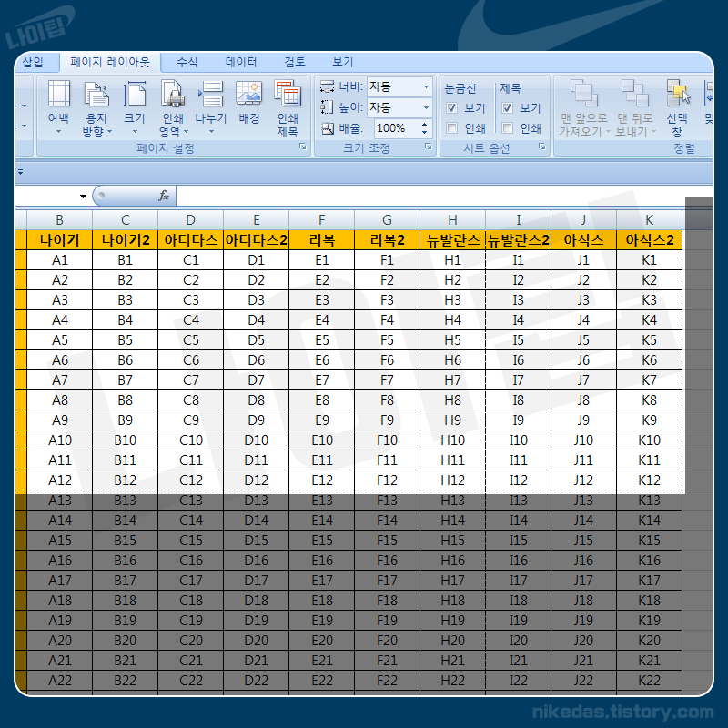Select cell containing J18
728x728 pixels.
[x=583, y=601]
